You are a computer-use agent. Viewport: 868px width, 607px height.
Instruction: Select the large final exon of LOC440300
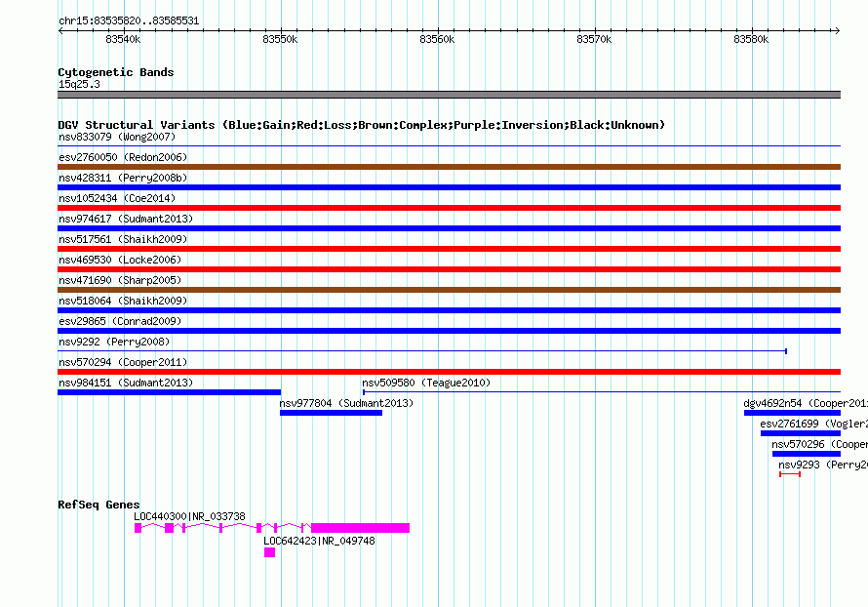[x=361, y=528]
